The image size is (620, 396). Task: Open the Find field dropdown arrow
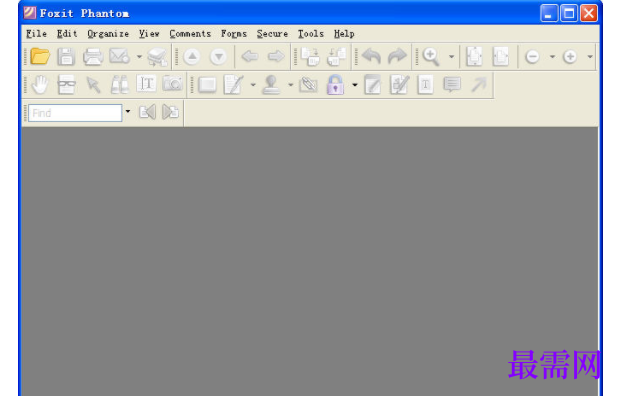tap(128, 112)
